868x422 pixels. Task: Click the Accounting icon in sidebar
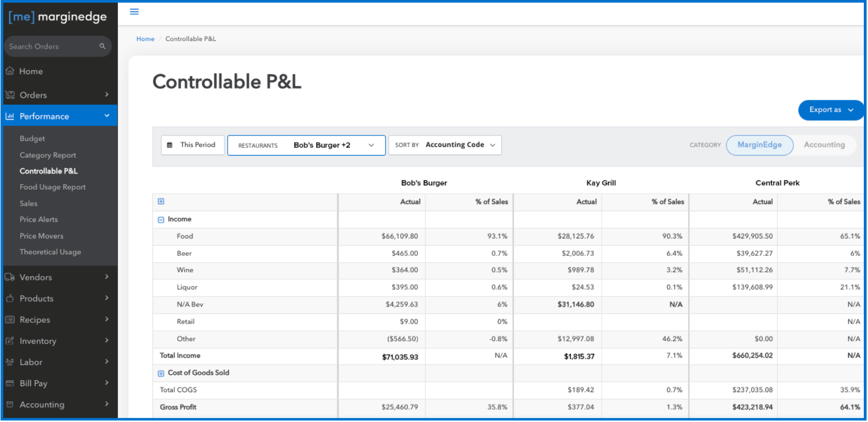coord(10,404)
